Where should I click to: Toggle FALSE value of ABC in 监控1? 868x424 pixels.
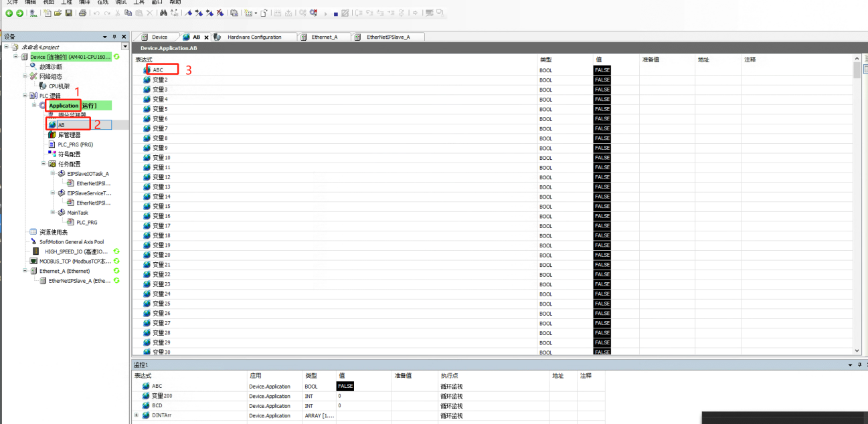point(345,387)
